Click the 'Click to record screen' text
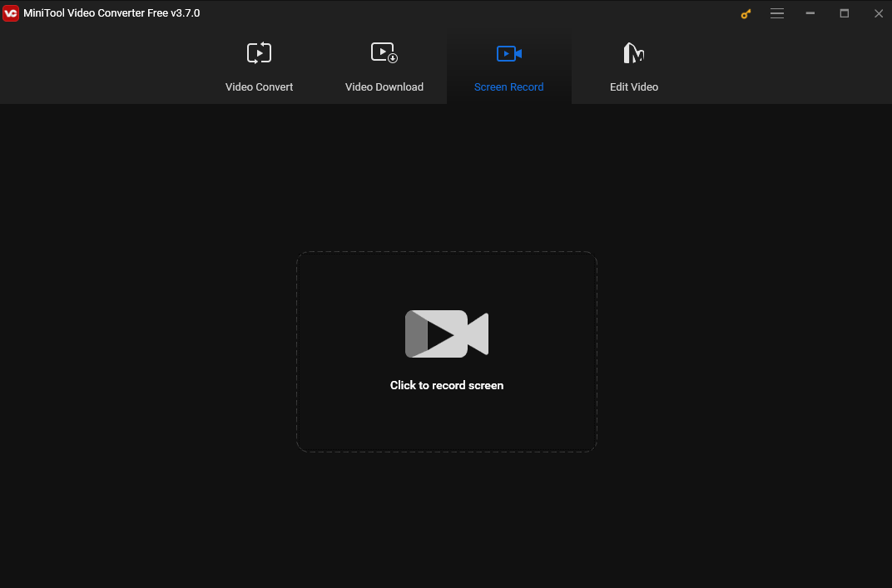The height and width of the screenshot is (588, 892). (x=447, y=385)
